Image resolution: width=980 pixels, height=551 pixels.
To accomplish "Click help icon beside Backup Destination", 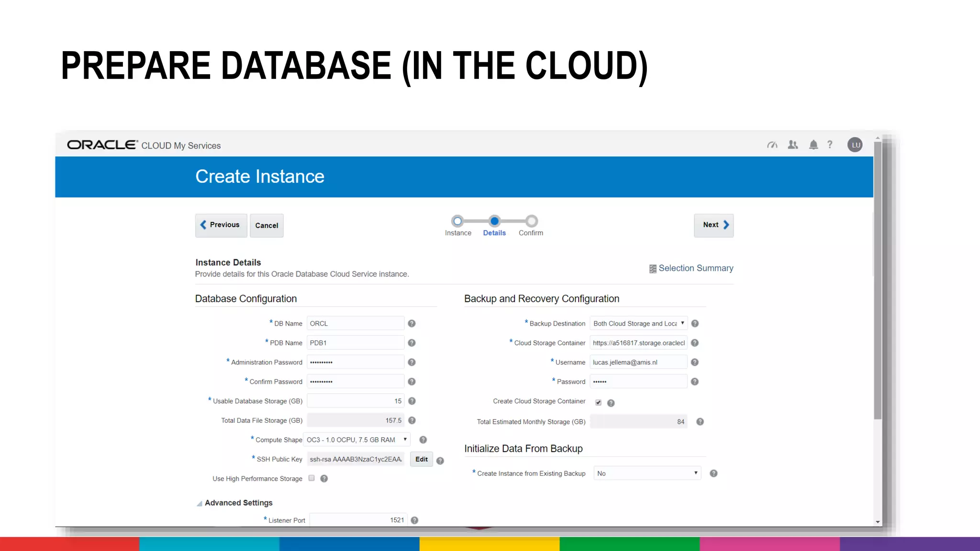I will point(695,324).
